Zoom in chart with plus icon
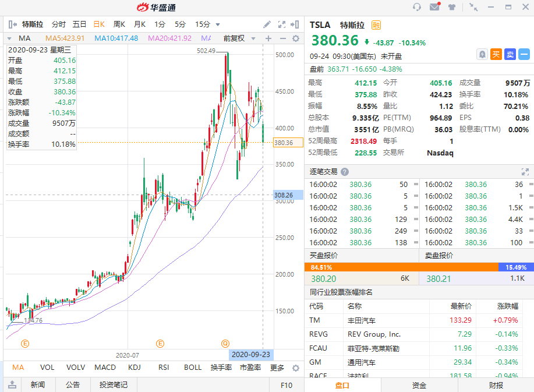534x392 pixels. point(268,38)
